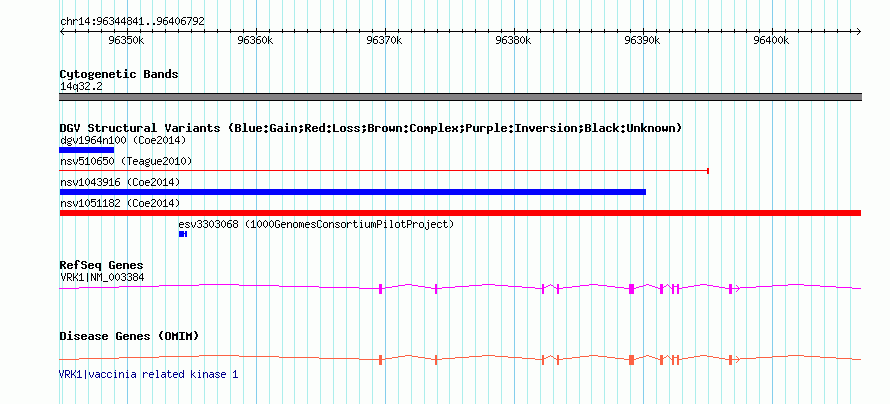The image size is (890, 404).
Task: Select the Cytogenetic Bands track title
Action: pyautogui.click(x=119, y=74)
